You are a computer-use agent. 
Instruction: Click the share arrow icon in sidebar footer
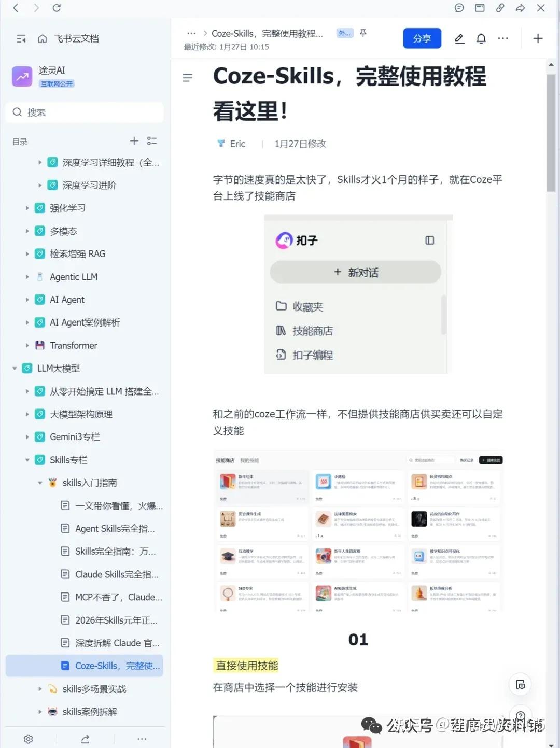pos(85,739)
